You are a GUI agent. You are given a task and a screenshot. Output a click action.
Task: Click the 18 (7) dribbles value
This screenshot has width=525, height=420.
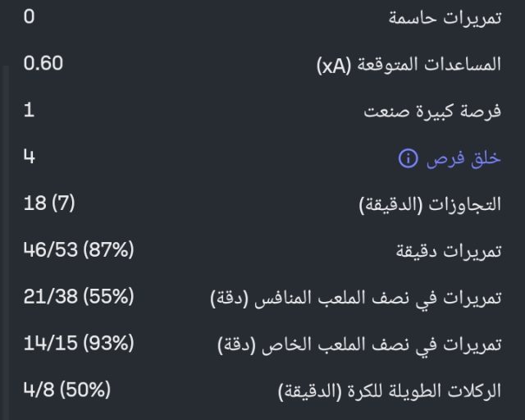click(49, 203)
